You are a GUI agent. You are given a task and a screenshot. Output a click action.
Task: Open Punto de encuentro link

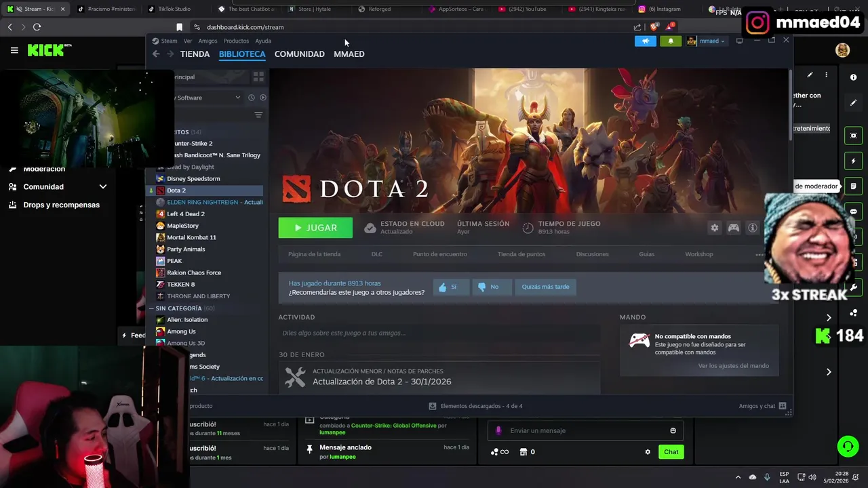[x=439, y=254]
